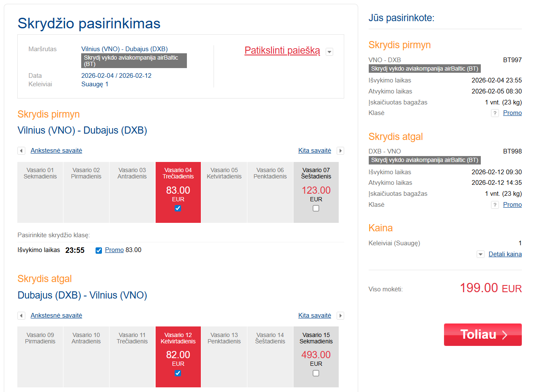
Task: Expand the Detali kaina arrow
Action: (x=480, y=255)
